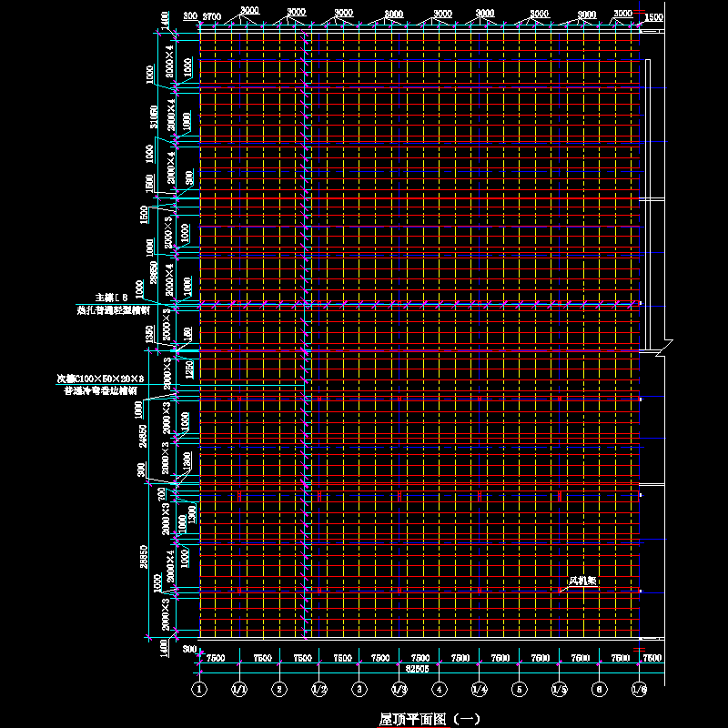728x728 pixels.
Task: Click the axis bubble numbered 6
Action: [x=600, y=691]
